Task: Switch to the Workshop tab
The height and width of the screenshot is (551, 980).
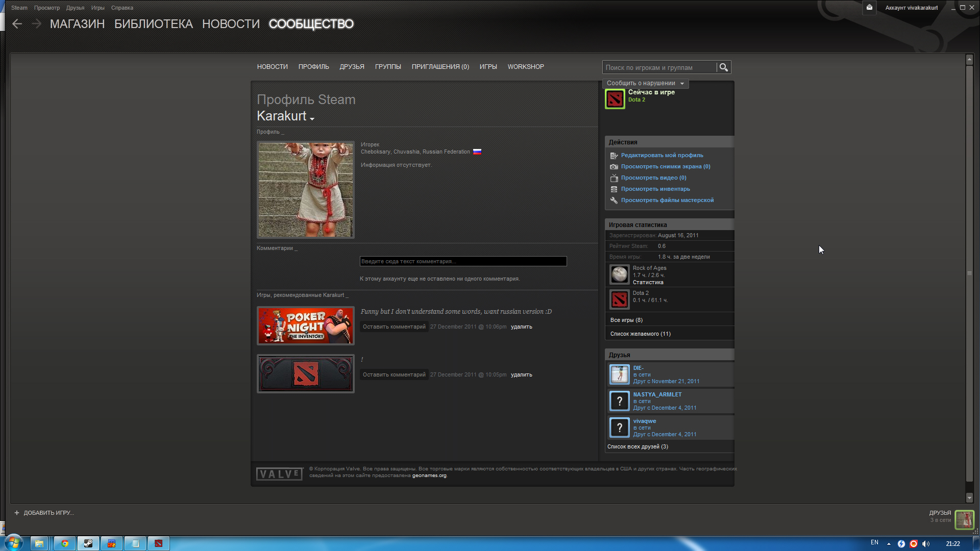Action: [x=525, y=67]
